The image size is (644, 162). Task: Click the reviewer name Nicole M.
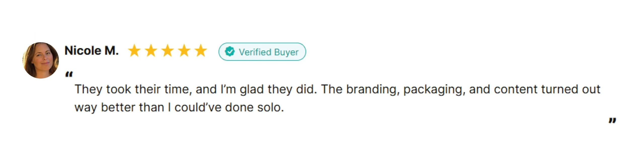pos(92,51)
